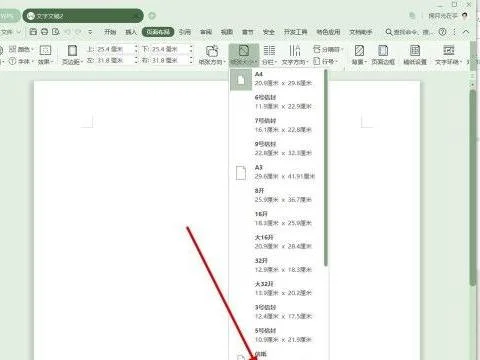The height and width of the screenshot is (360, 480).
Task: Select the 页面布局 tab
Action: click(158, 32)
